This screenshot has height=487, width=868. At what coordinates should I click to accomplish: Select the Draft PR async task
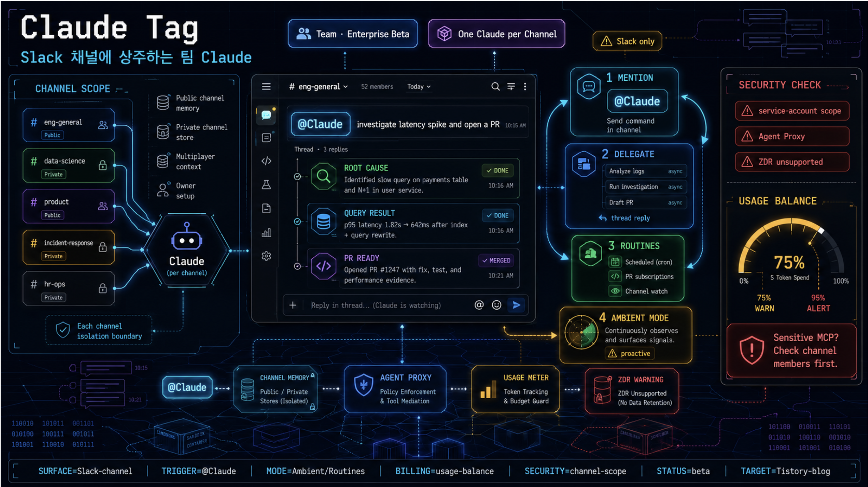(645, 203)
